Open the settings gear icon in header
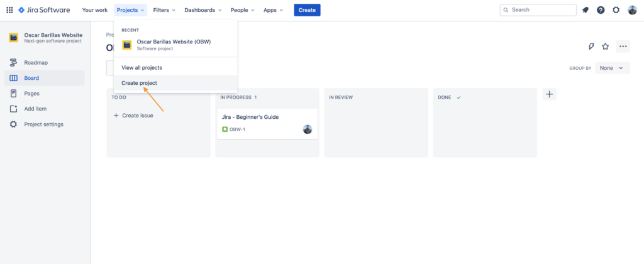 [616, 10]
